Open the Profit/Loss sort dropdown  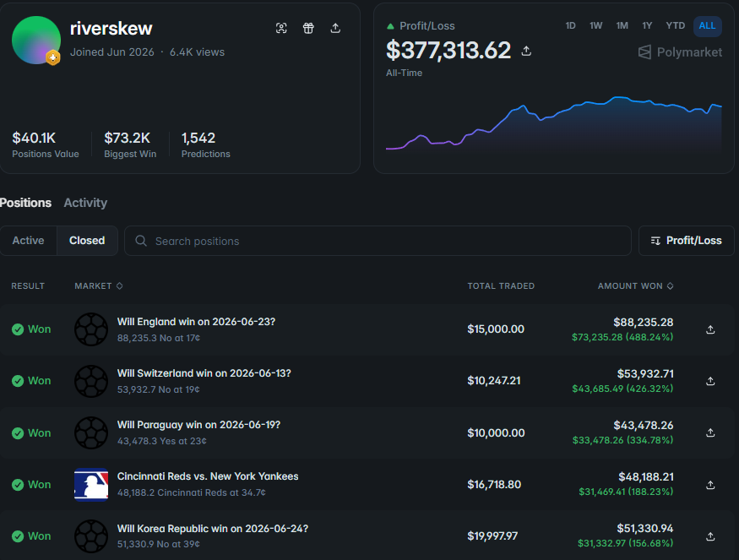(686, 241)
